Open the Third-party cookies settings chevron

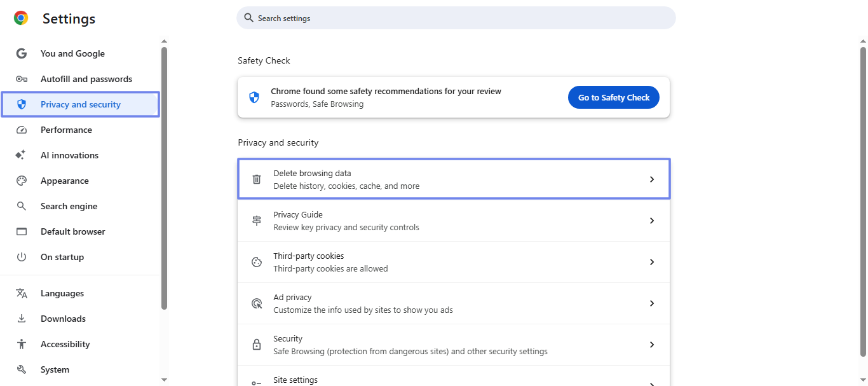click(x=652, y=261)
